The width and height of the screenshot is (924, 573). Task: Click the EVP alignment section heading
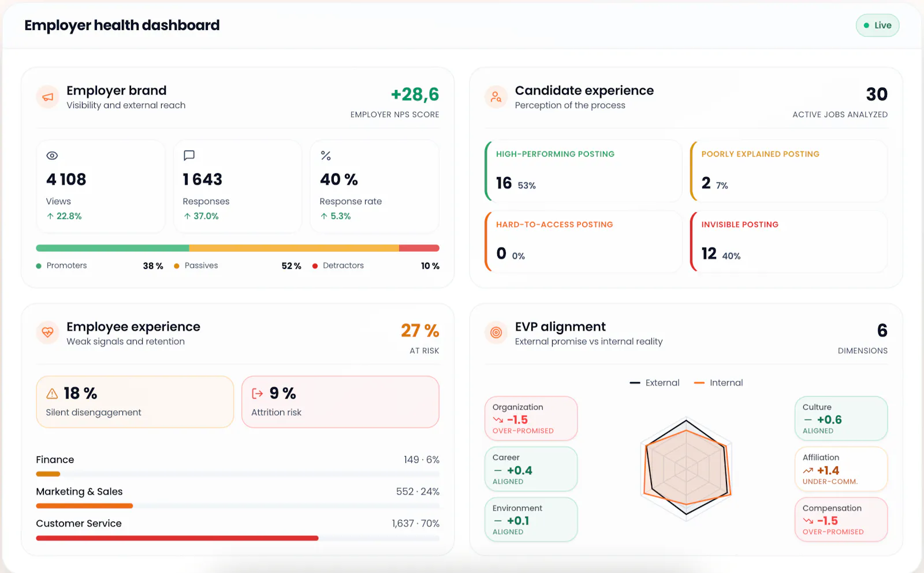coord(560,327)
